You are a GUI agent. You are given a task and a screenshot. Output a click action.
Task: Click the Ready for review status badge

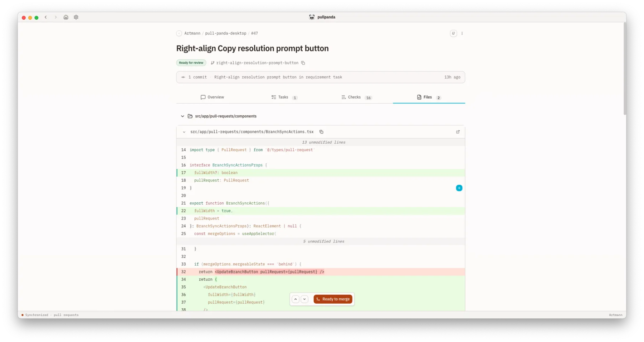[x=191, y=63]
